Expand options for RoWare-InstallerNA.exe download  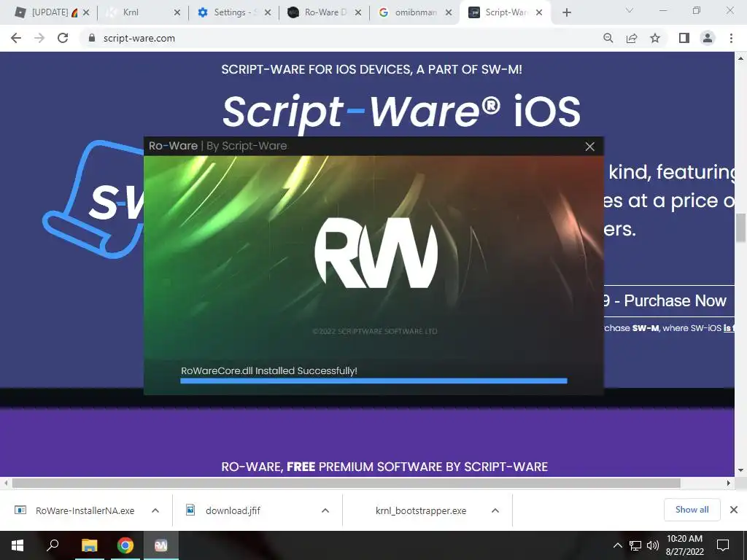[155, 510]
